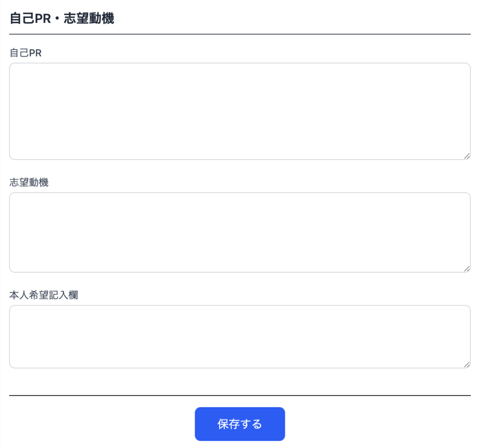Image resolution: width=487 pixels, height=448 pixels.
Task: Click the divider line below the section heading
Action: click(x=240, y=34)
